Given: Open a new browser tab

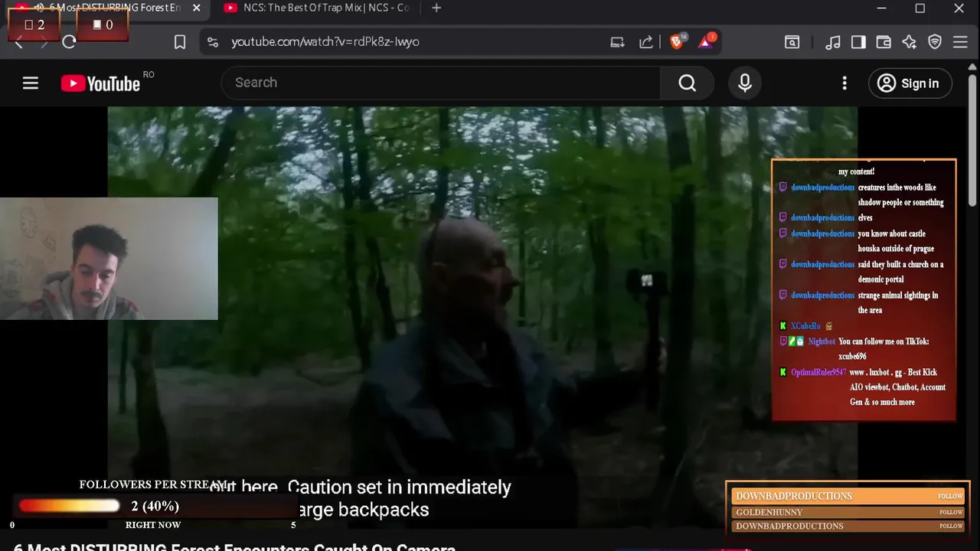Looking at the screenshot, I should (x=436, y=8).
